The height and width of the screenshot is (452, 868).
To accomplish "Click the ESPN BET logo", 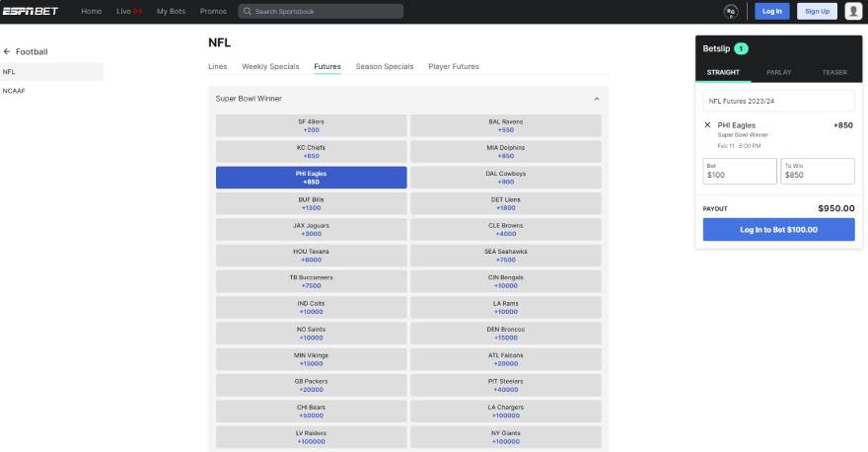I will pos(31,11).
